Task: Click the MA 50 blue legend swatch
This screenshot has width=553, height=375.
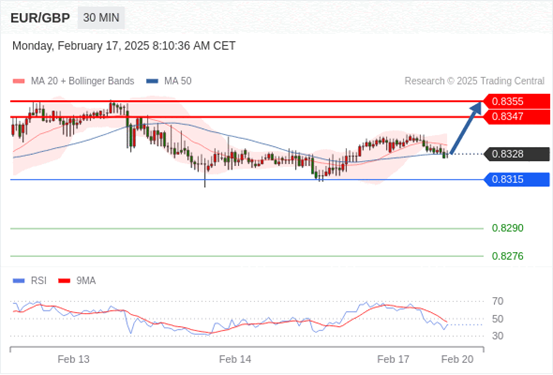Action: [152, 81]
